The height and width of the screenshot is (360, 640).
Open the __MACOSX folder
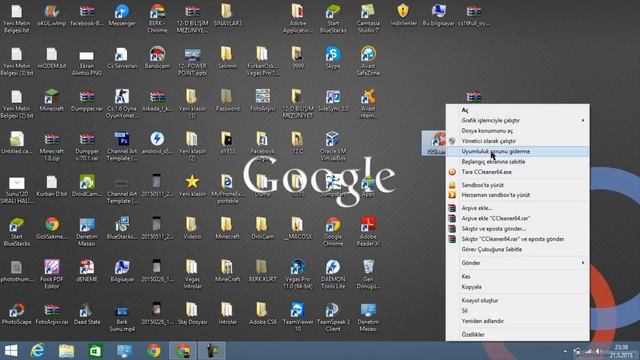coord(298,228)
